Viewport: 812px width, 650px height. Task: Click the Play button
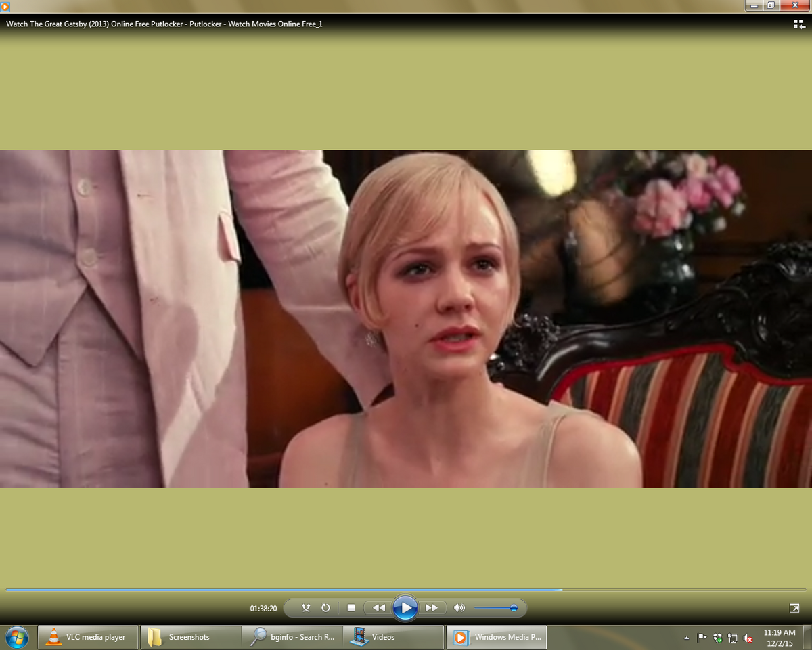[x=405, y=608]
